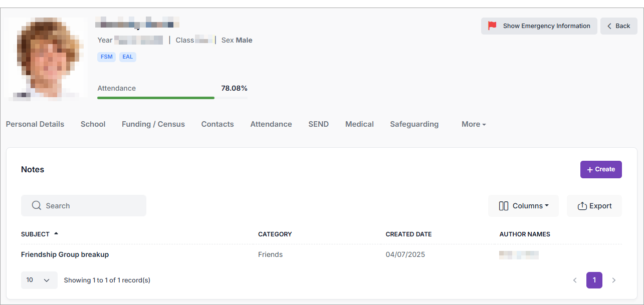Click the magnifying glass search icon
644x305 pixels.
[36, 206]
